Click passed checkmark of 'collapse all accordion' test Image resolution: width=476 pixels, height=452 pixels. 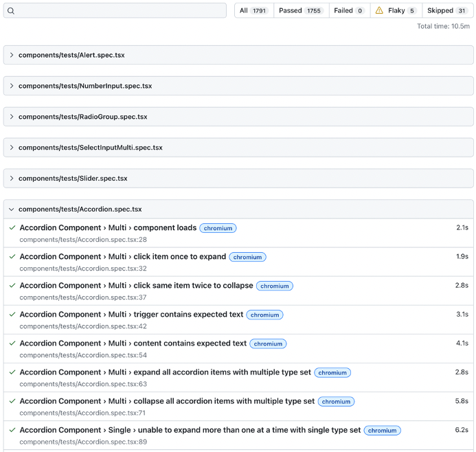12,401
